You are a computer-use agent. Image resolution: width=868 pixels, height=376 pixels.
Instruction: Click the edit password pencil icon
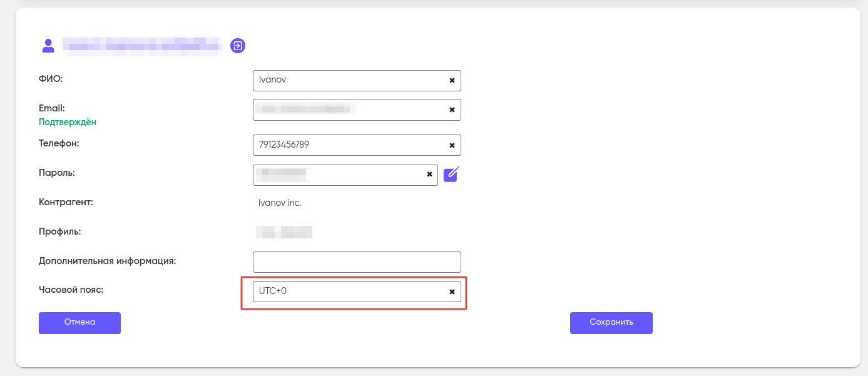coord(451,174)
